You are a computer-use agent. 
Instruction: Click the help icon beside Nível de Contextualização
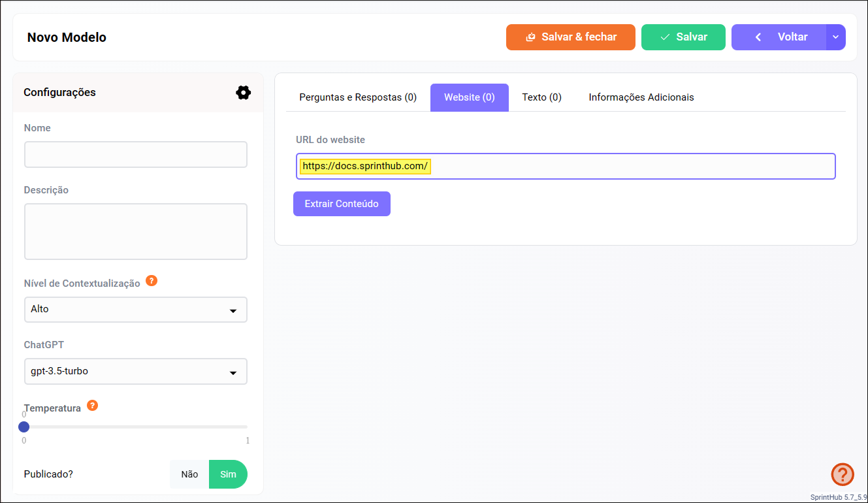click(152, 281)
